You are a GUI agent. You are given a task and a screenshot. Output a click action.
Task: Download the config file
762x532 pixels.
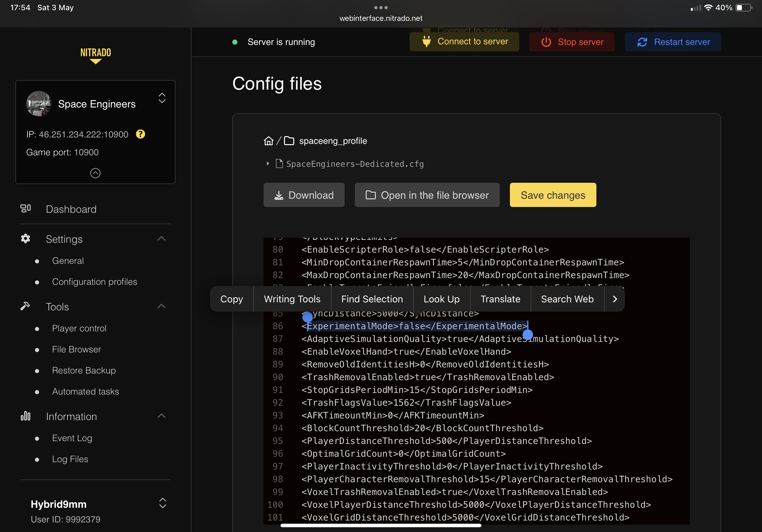coord(304,195)
